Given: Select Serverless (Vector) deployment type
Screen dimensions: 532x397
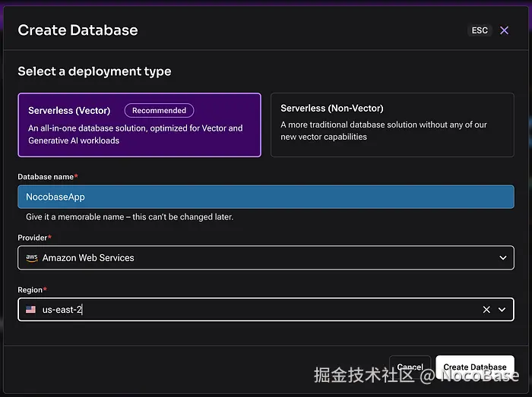Looking at the screenshot, I should [139, 124].
